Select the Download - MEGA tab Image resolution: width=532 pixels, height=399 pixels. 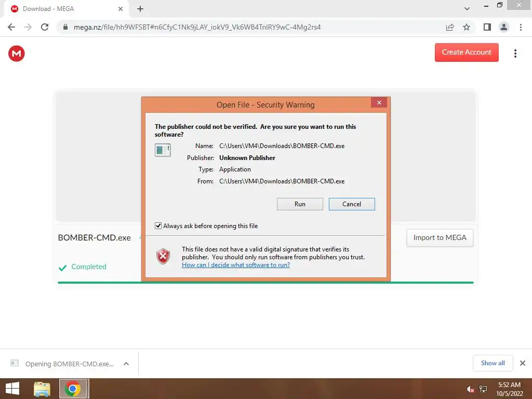66,9
